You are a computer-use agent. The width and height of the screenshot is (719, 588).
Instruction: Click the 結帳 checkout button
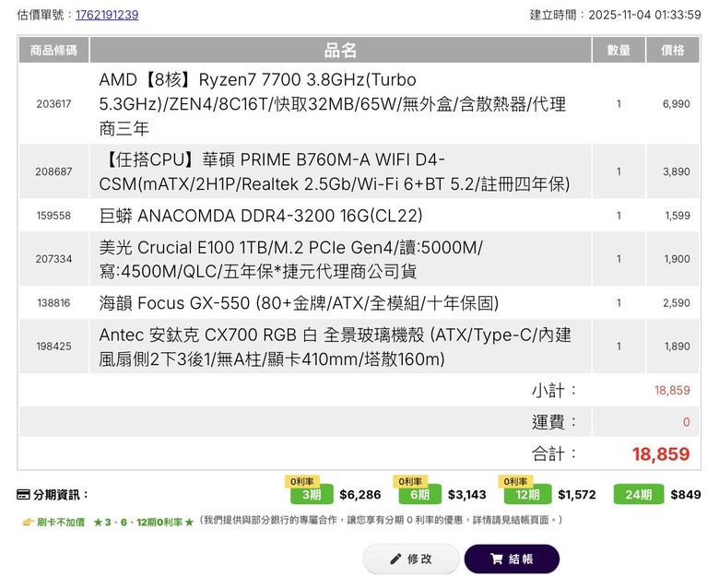[512, 559]
